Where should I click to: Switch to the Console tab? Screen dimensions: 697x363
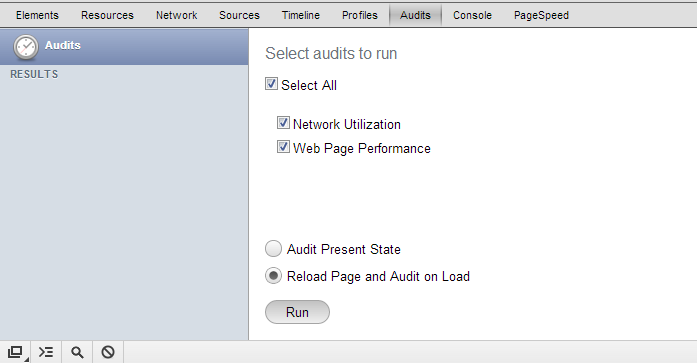[x=472, y=15]
